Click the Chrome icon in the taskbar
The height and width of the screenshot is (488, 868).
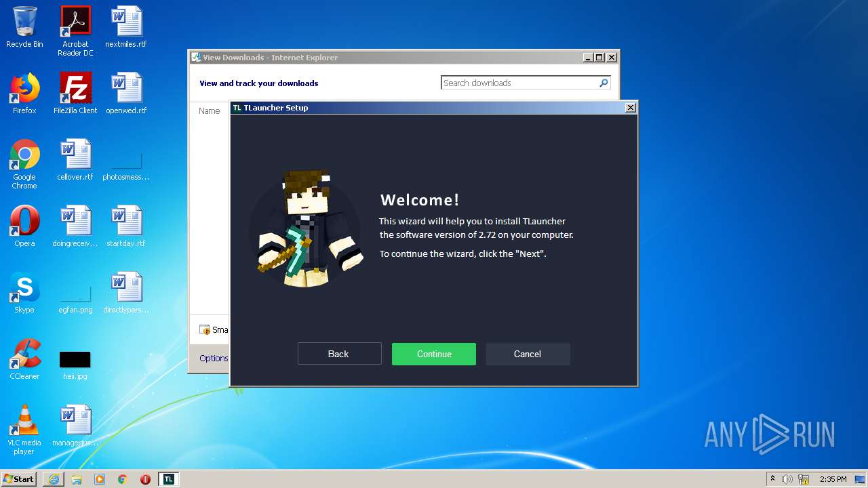point(123,479)
